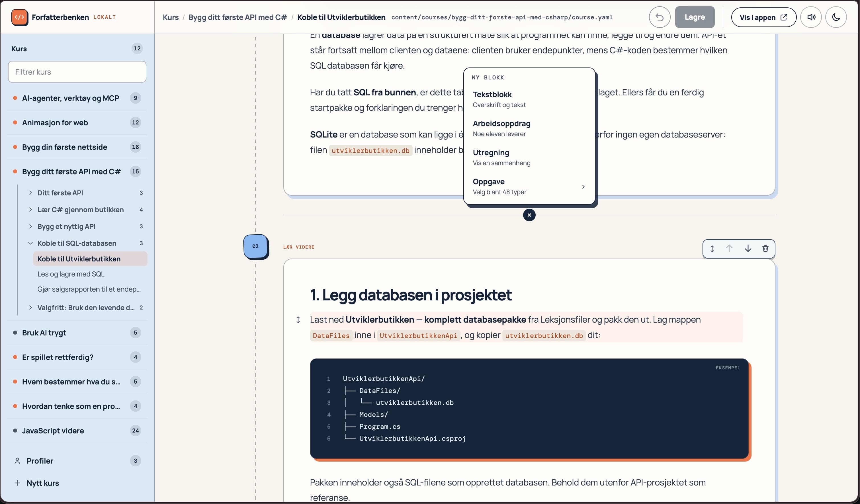Open the Profiler section
The width and height of the screenshot is (860, 504).
coord(77,461)
